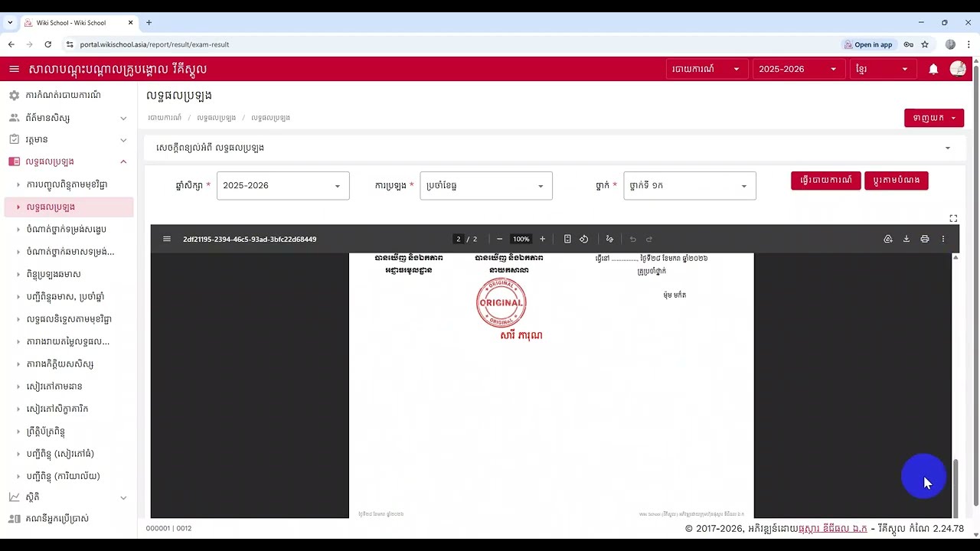This screenshot has height=551, width=980.
Task: Click the PDF fit-to-page icon
Action: [x=567, y=239]
